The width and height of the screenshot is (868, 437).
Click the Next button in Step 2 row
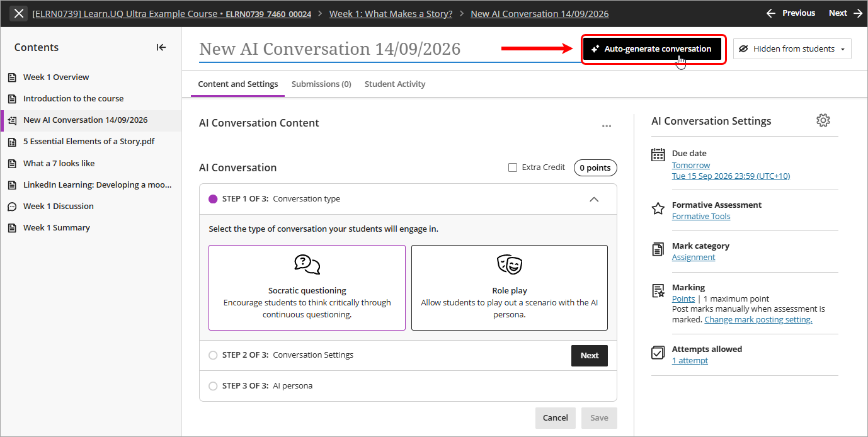590,356
